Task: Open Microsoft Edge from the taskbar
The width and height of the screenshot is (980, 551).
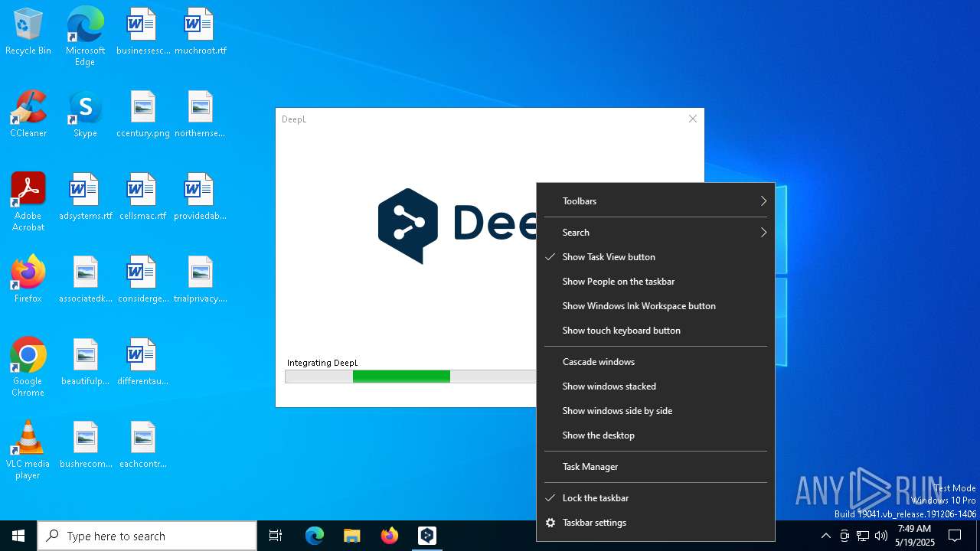Action: coord(315,536)
